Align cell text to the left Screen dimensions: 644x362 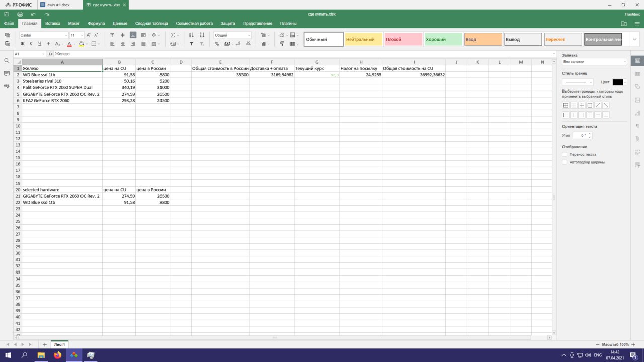point(112,44)
